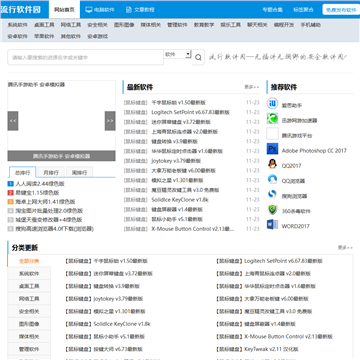The image size is (360, 360).
Task: Show next slide with the >> arrow
Action: [x=110, y=121]
